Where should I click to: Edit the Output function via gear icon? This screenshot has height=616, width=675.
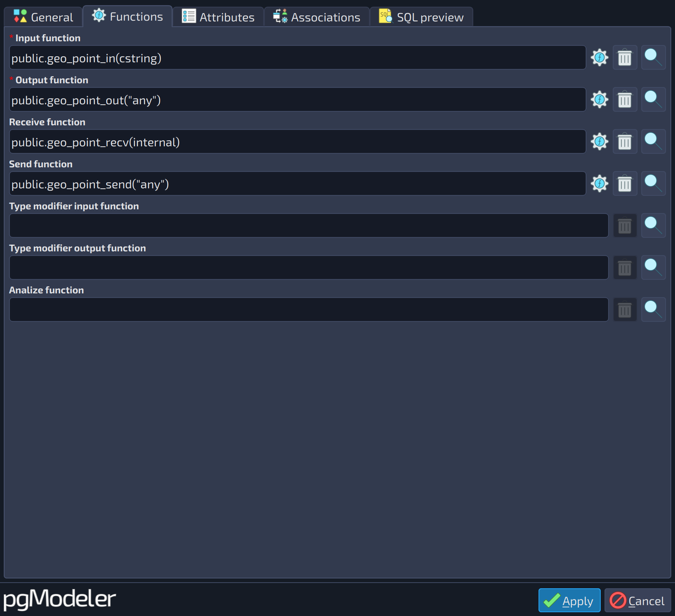pos(600,100)
